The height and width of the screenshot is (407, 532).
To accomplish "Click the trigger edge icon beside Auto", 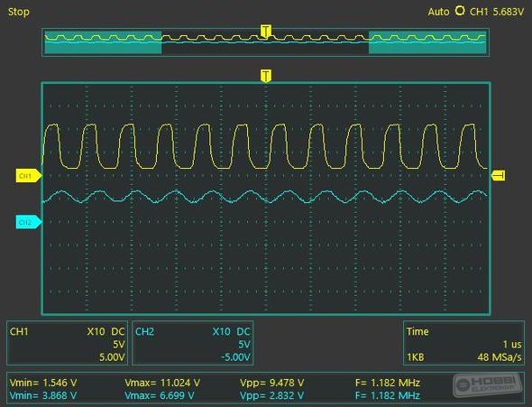I will pos(460,11).
